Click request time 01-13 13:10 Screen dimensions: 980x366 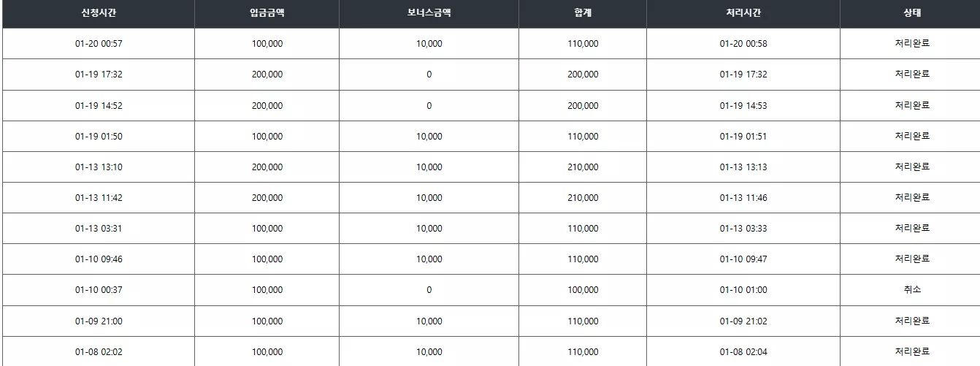tap(99, 167)
